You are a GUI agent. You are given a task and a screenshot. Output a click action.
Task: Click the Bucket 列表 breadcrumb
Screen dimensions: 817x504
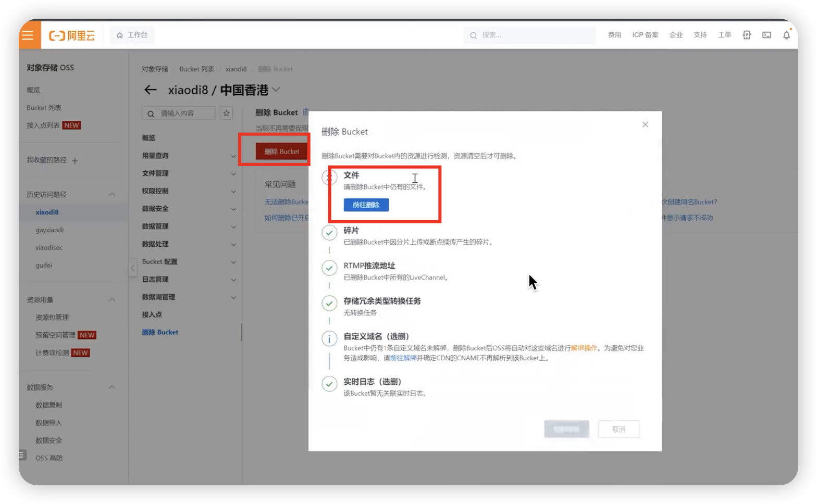[x=196, y=69]
